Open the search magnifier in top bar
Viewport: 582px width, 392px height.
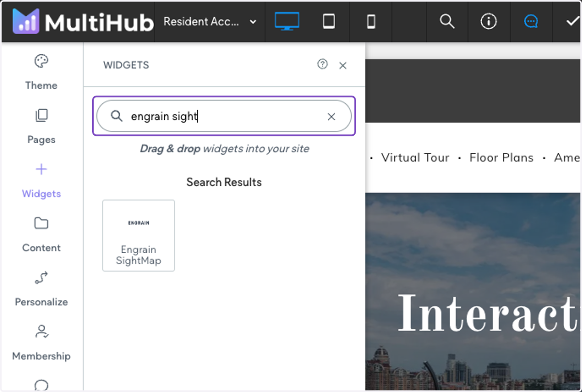(447, 22)
